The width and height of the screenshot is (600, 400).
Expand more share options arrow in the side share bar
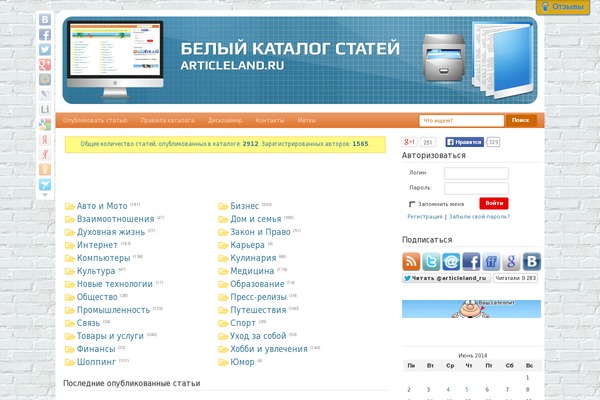pos(45,195)
